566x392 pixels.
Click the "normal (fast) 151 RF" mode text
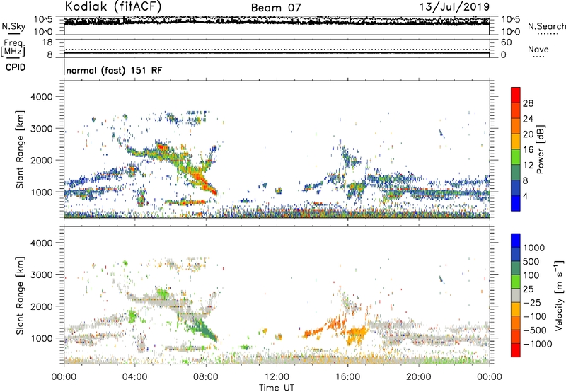pos(114,70)
